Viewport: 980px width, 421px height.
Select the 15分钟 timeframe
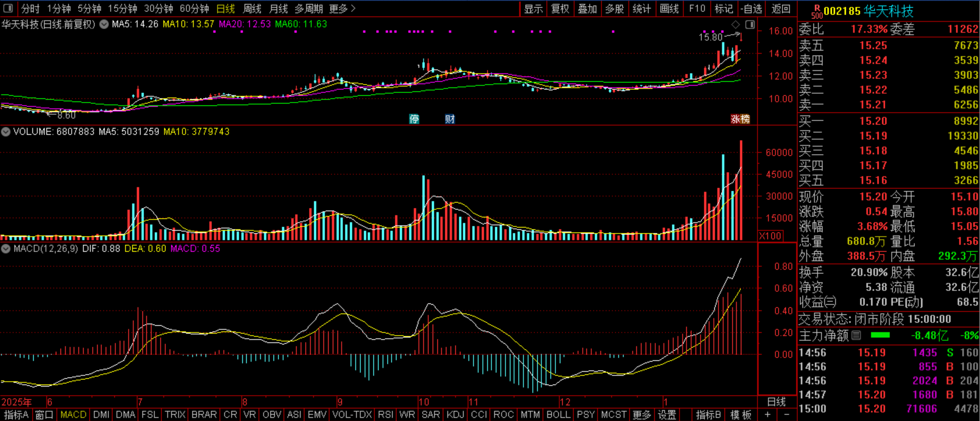click(122, 9)
